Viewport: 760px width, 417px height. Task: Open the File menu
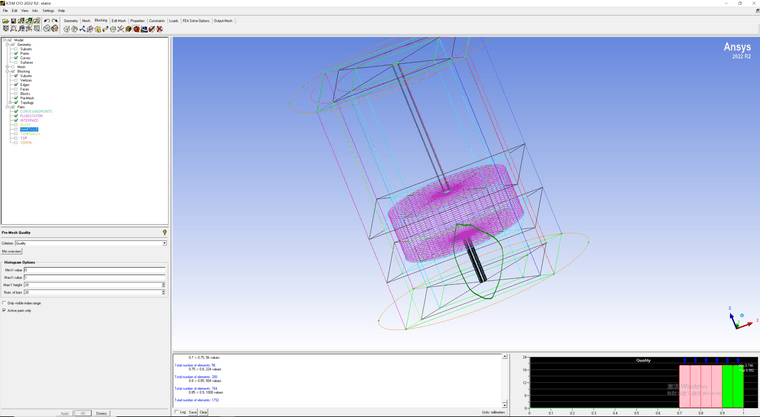coord(5,11)
